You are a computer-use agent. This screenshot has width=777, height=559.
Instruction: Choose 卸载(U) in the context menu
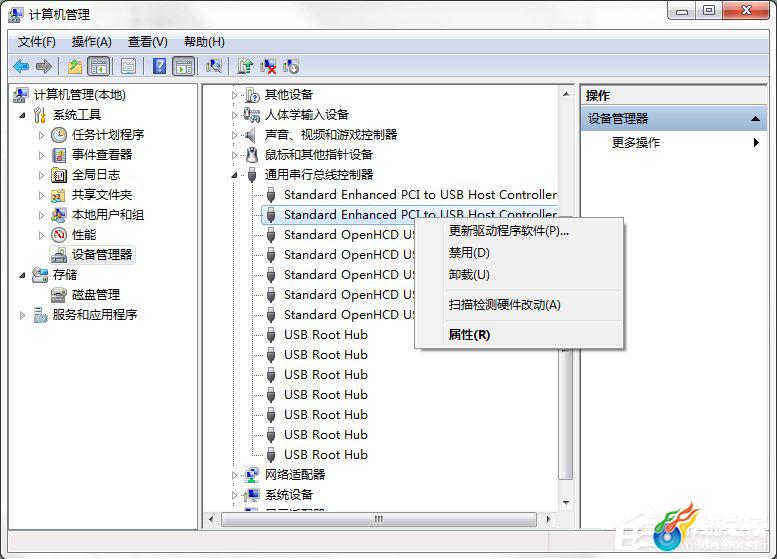pos(519,275)
